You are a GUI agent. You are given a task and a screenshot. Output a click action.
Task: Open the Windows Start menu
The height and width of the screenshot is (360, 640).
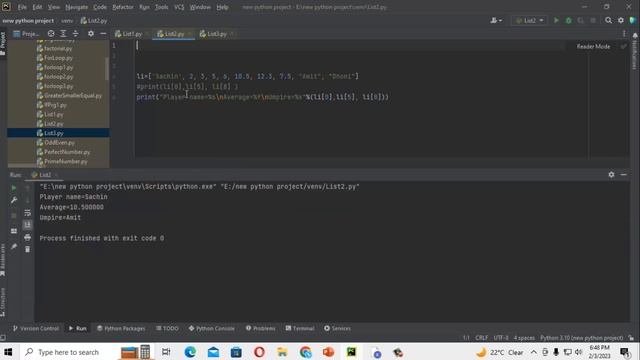8,352
